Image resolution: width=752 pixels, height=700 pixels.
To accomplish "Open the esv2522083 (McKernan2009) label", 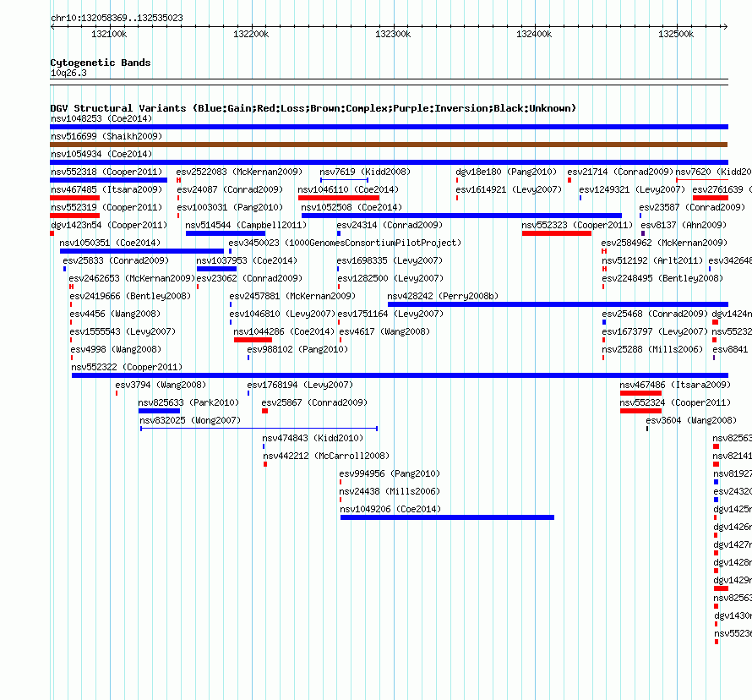I will [239, 172].
